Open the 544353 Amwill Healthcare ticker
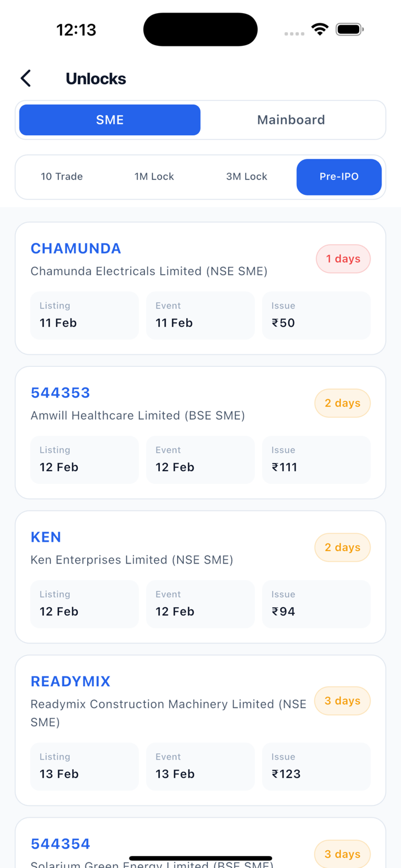 pos(60,393)
